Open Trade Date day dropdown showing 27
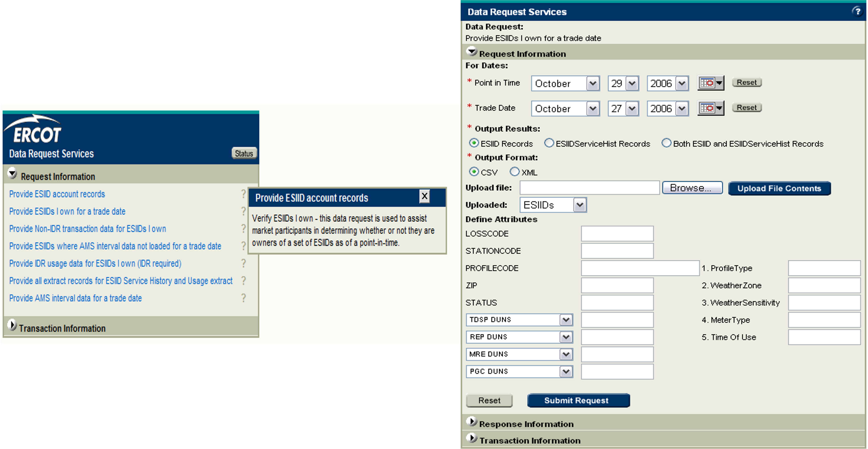The width and height of the screenshot is (868, 449). 623,108
